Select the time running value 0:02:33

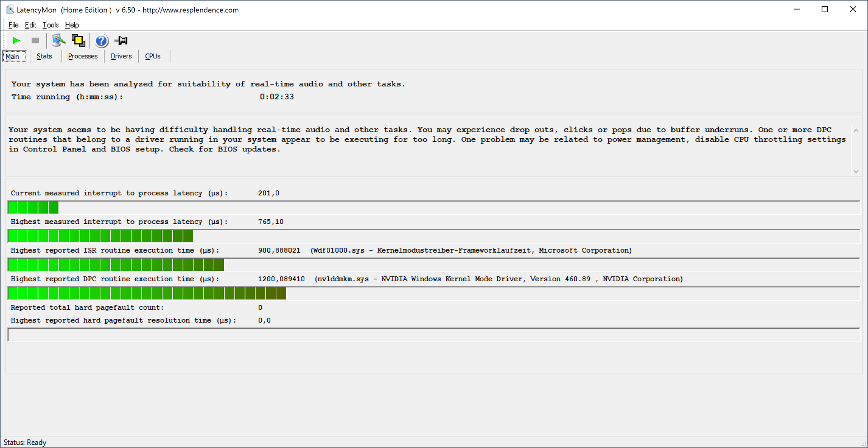click(x=277, y=97)
